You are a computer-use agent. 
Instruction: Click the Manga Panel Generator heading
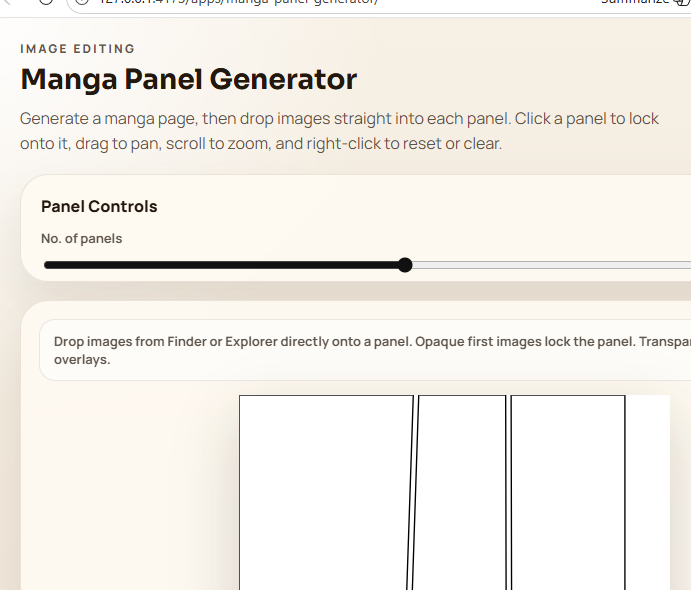tap(188, 79)
